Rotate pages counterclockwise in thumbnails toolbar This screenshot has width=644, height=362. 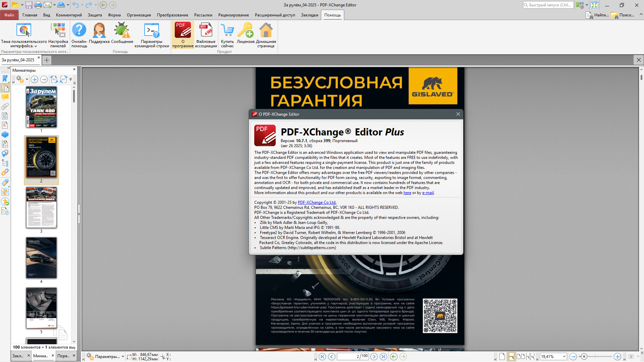[54, 79]
